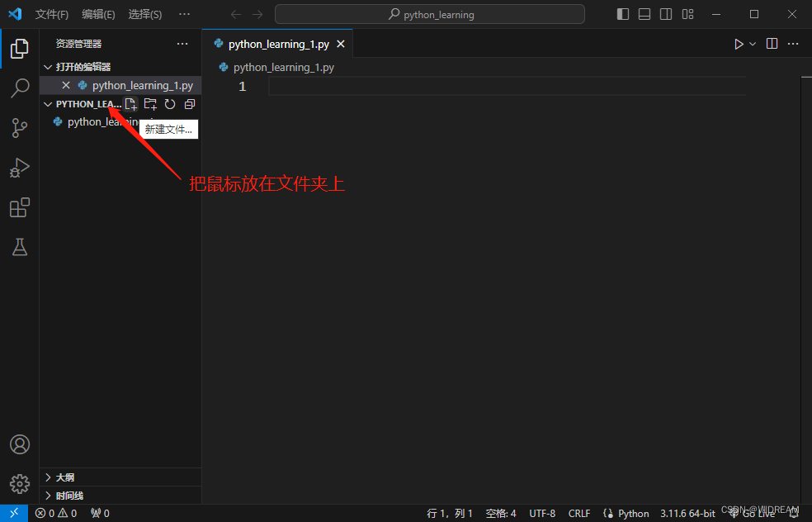Viewport: 812px width, 522px height.
Task: Open the 选择(S) menu
Action: (x=145, y=15)
